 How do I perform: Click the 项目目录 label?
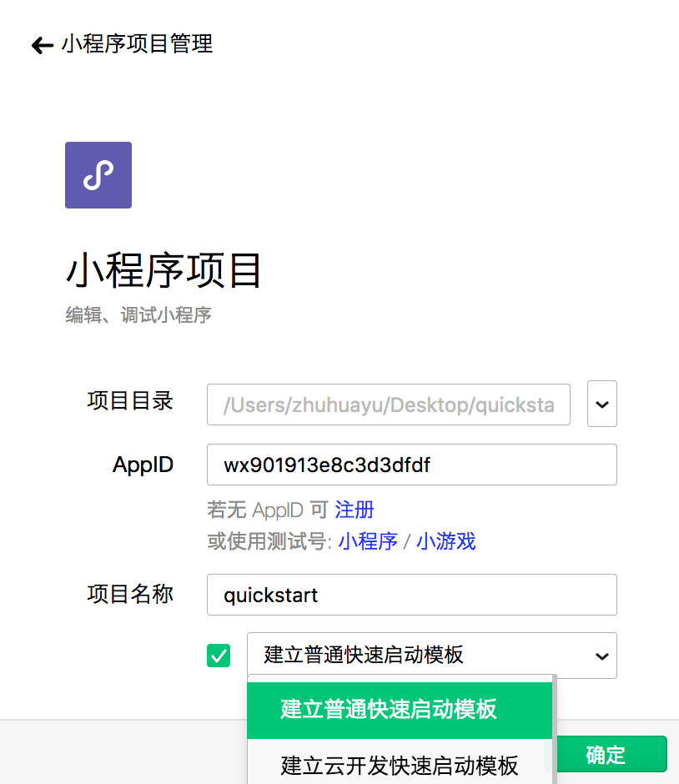click(x=130, y=401)
